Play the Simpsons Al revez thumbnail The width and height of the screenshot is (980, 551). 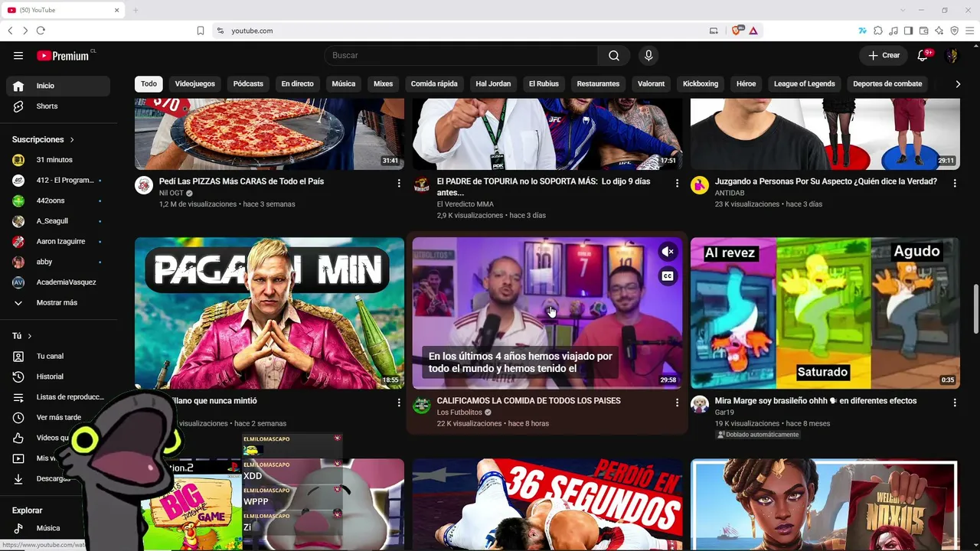pyautogui.click(x=825, y=313)
